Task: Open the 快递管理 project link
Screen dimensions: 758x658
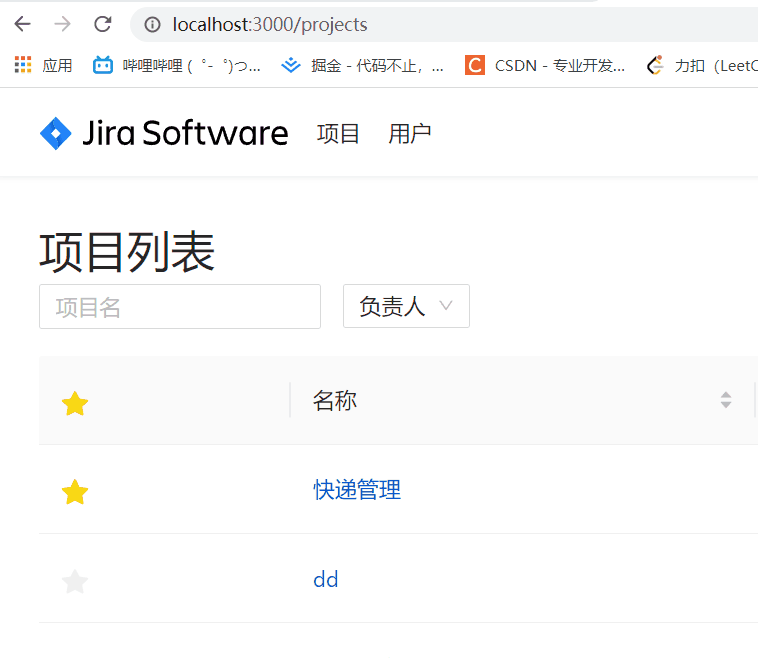Action: click(357, 490)
